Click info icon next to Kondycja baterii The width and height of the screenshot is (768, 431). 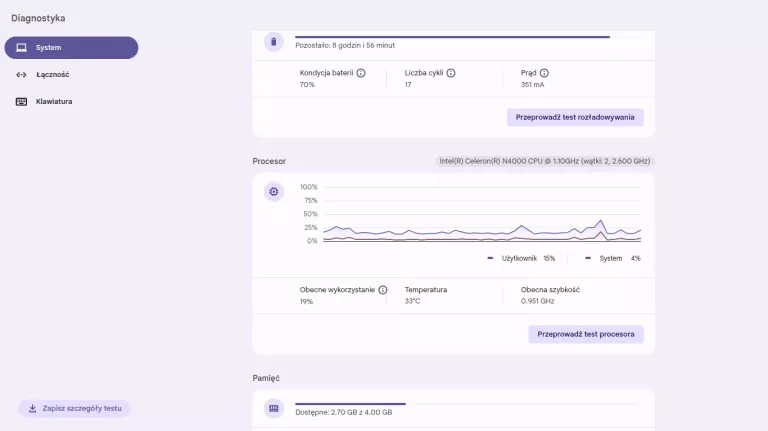coord(361,73)
